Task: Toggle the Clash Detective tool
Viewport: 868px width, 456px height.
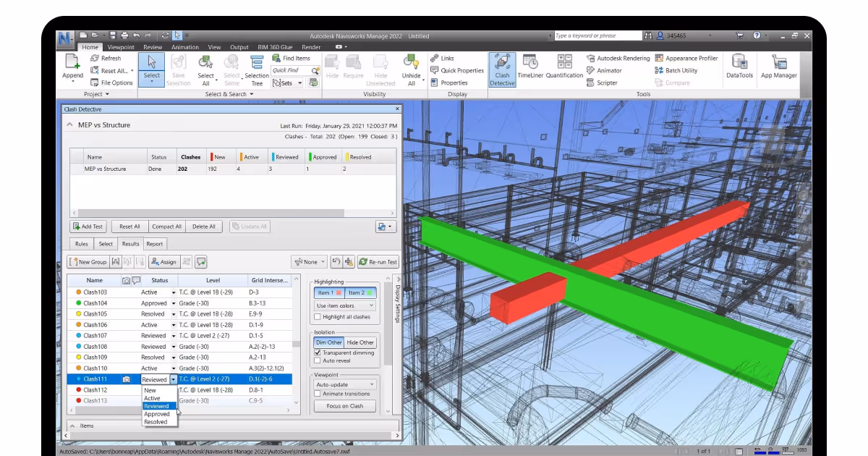Action: [502, 69]
